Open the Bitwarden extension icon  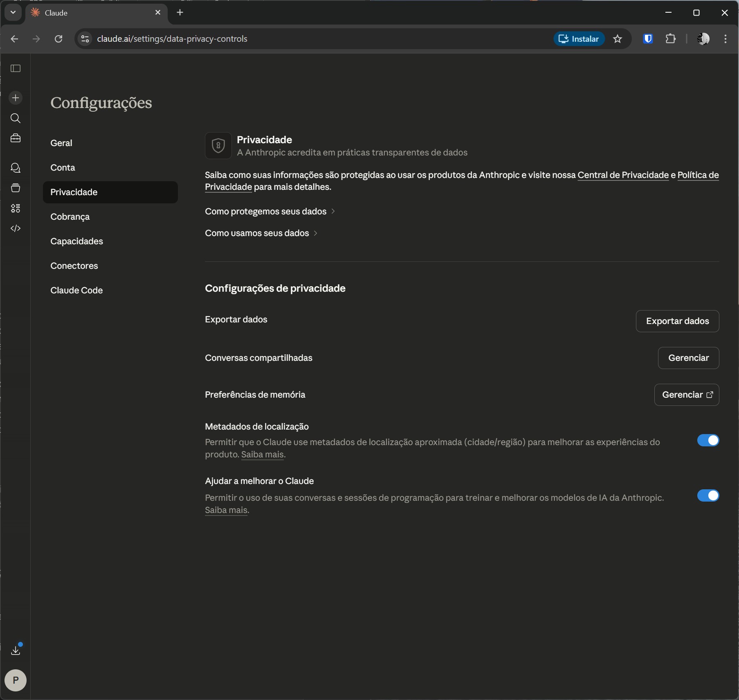pyautogui.click(x=648, y=39)
